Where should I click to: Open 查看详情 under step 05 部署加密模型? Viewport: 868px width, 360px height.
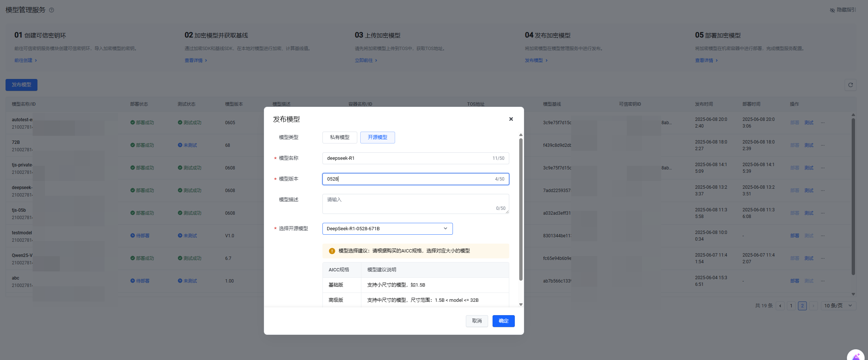coord(706,60)
